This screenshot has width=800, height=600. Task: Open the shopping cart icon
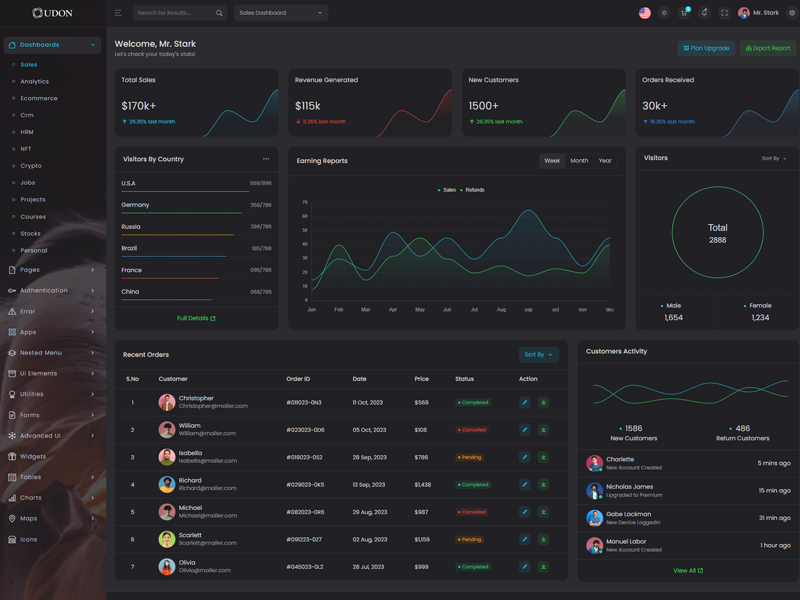(x=684, y=13)
